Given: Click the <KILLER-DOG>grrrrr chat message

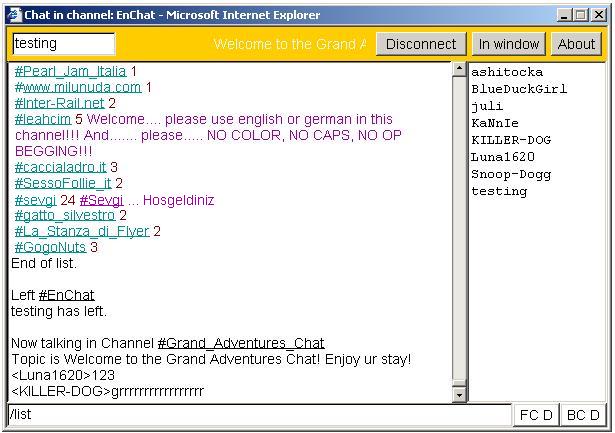Looking at the screenshot, I should pos(107,391).
